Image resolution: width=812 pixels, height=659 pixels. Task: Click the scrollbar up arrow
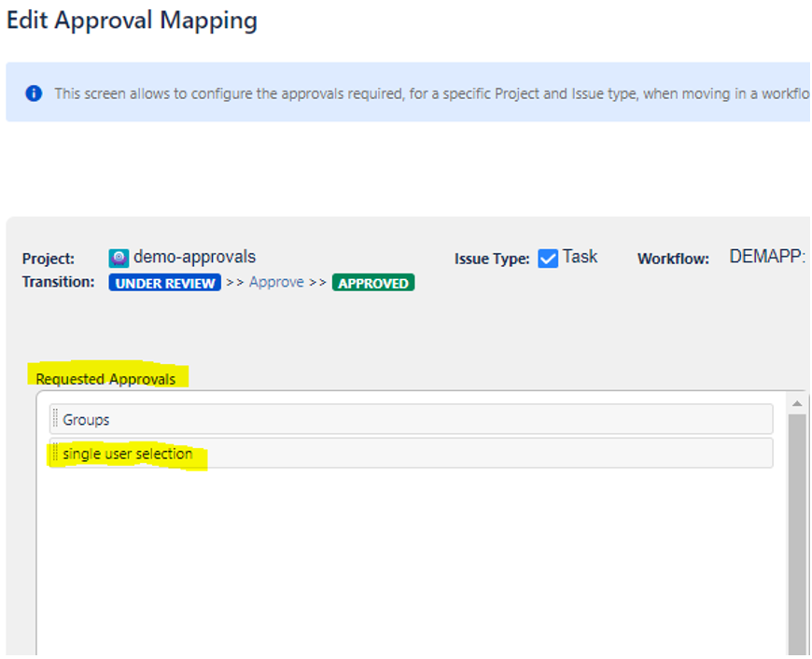[798, 403]
